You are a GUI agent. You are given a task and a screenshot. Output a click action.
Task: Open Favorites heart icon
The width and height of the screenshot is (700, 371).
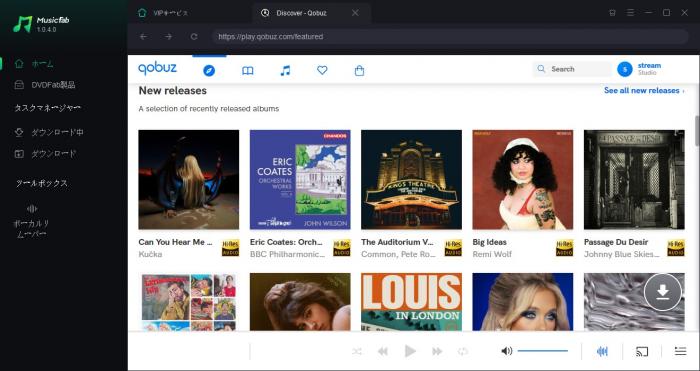click(x=322, y=70)
